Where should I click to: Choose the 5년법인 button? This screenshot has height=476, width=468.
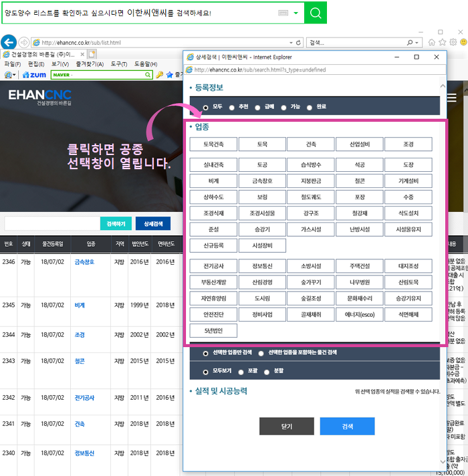tap(213, 330)
